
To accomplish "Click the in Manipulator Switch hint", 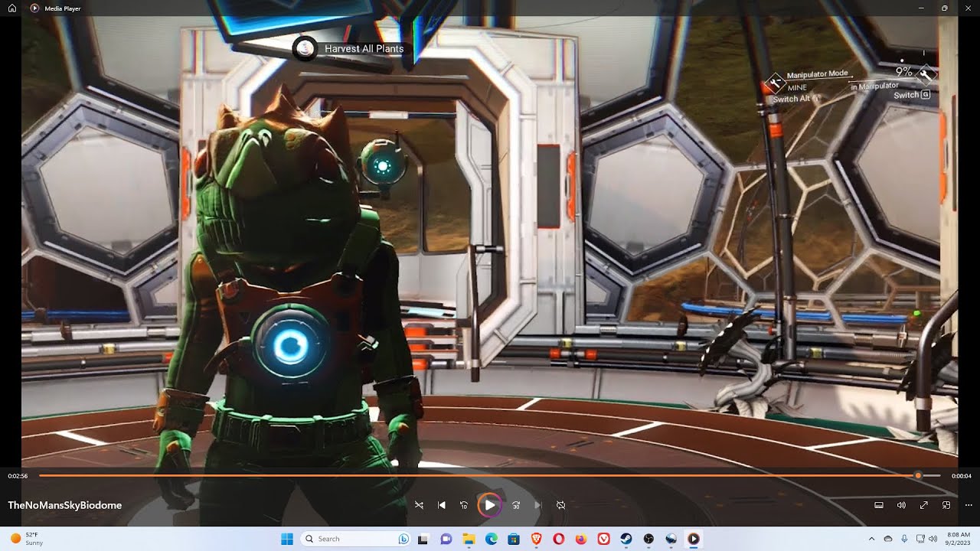I will tap(890, 90).
